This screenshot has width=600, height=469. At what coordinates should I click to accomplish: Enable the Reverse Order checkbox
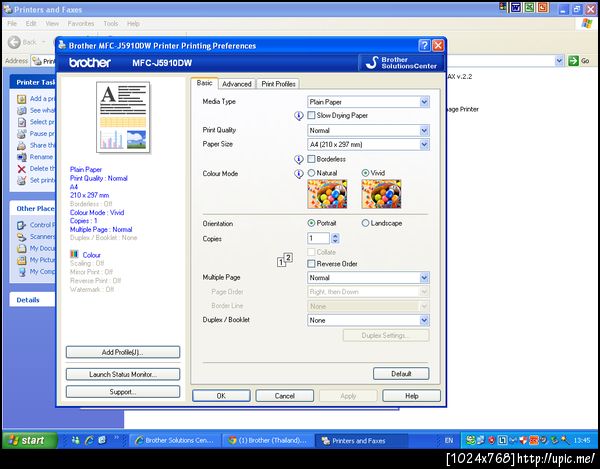point(311,264)
